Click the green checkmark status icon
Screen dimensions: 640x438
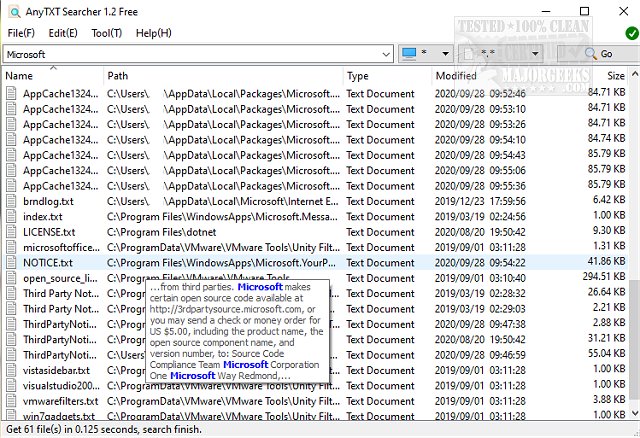point(632,33)
